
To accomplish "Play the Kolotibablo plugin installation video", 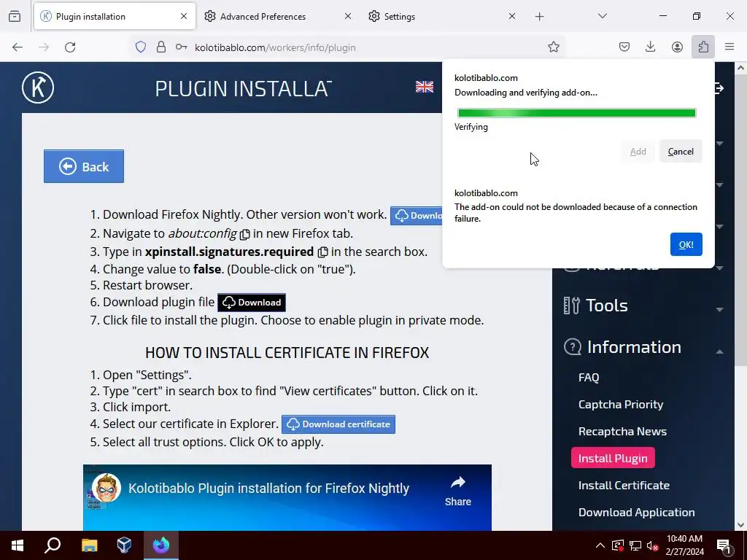I will [287, 497].
